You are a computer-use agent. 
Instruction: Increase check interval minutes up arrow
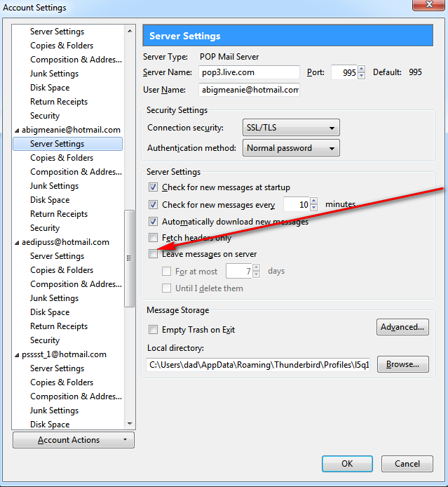[x=313, y=201]
